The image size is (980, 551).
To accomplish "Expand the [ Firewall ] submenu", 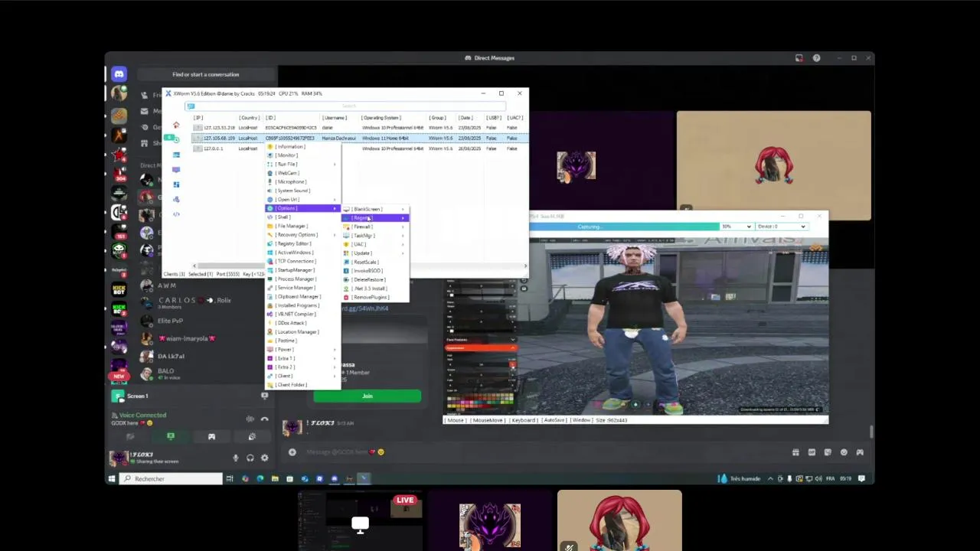I will point(375,227).
